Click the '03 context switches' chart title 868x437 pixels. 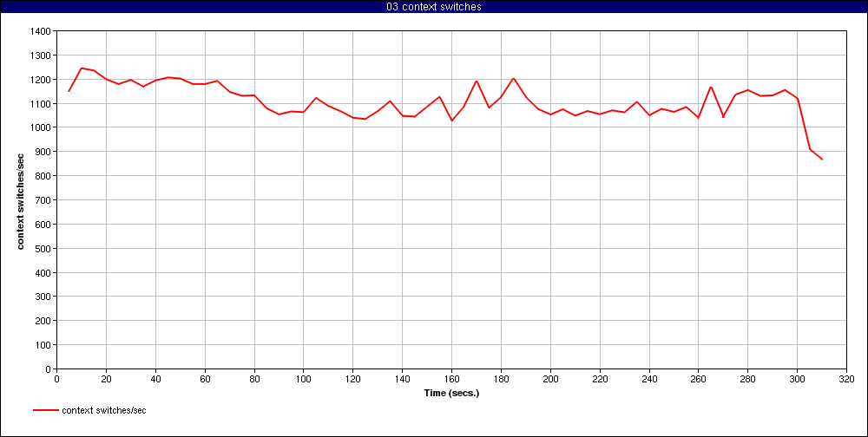click(434, 7)
